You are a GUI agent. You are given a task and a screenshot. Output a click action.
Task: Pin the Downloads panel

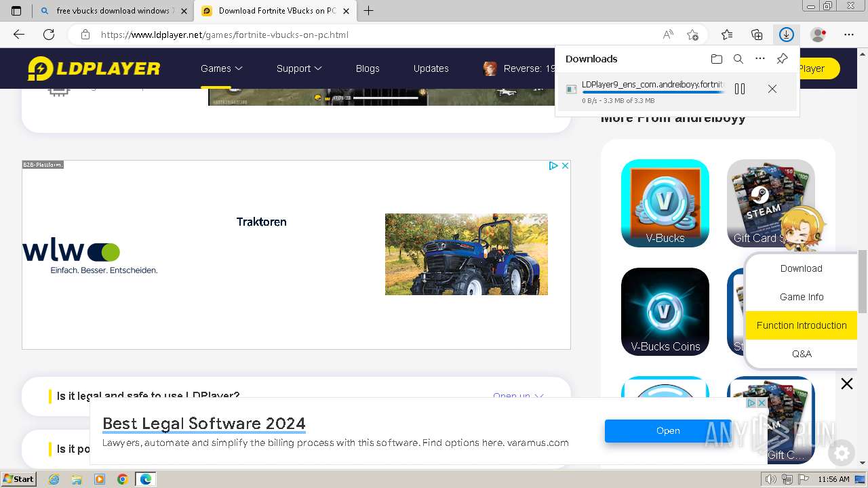tap(782, 59)
